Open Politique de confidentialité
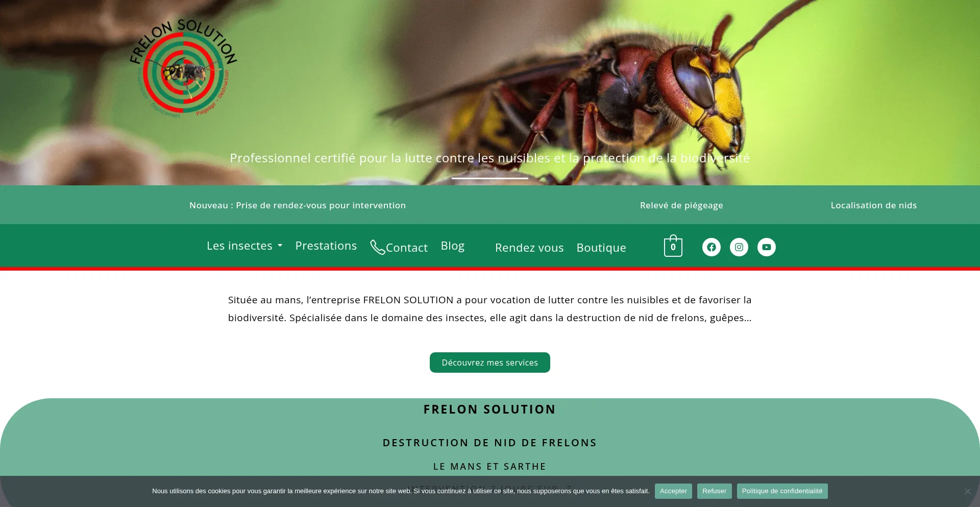The image size is (980, 507). pos(782,491)
